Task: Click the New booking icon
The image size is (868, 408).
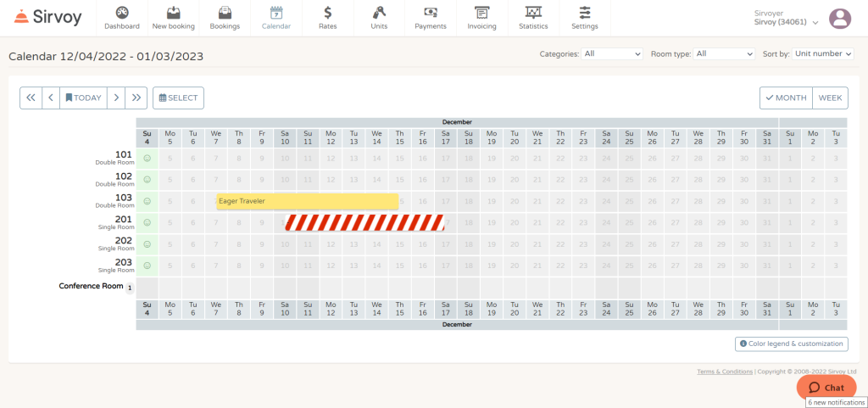Action: pos(173,13)
